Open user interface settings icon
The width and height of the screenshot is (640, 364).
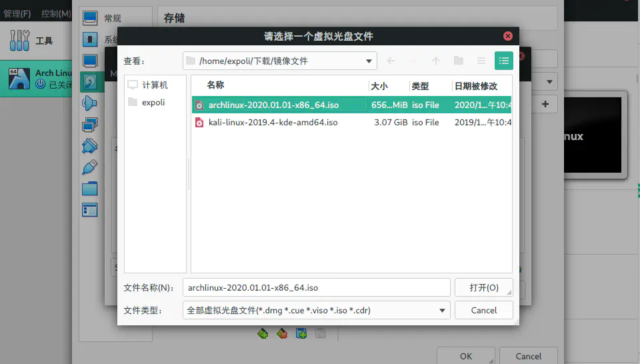point(90,210)
